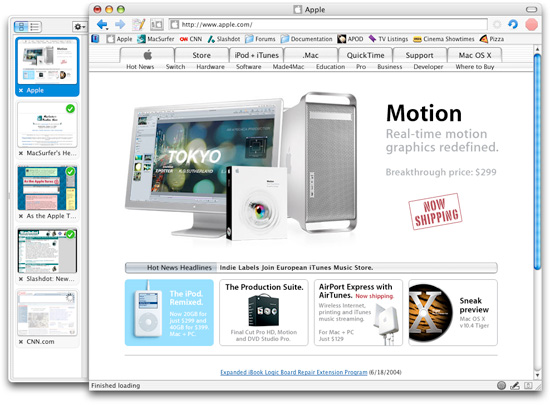Image resolution: width=550 pixels, height=405 pixels.
Task: Open the Mac OS X Tiger sneak preview tile
Action: click(x=453, y=312)
